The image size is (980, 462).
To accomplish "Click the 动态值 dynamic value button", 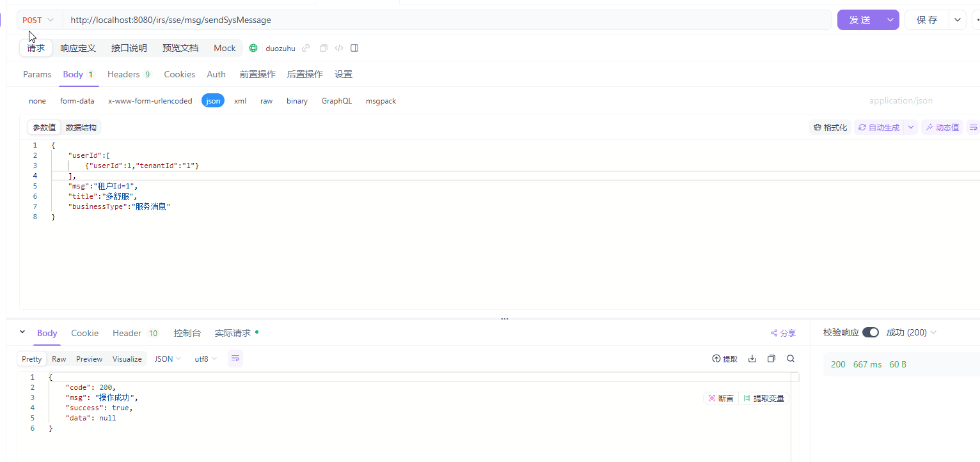I will pos(942,127).
